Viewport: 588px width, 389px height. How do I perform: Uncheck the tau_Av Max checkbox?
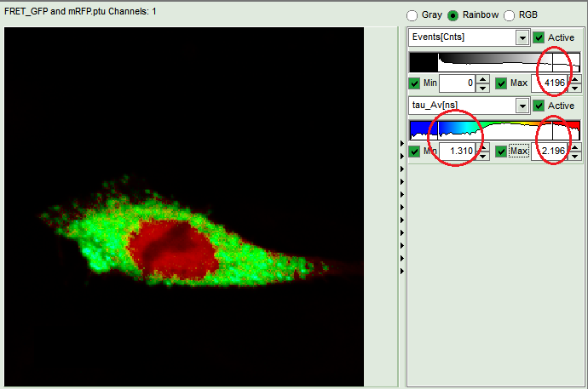500,152
